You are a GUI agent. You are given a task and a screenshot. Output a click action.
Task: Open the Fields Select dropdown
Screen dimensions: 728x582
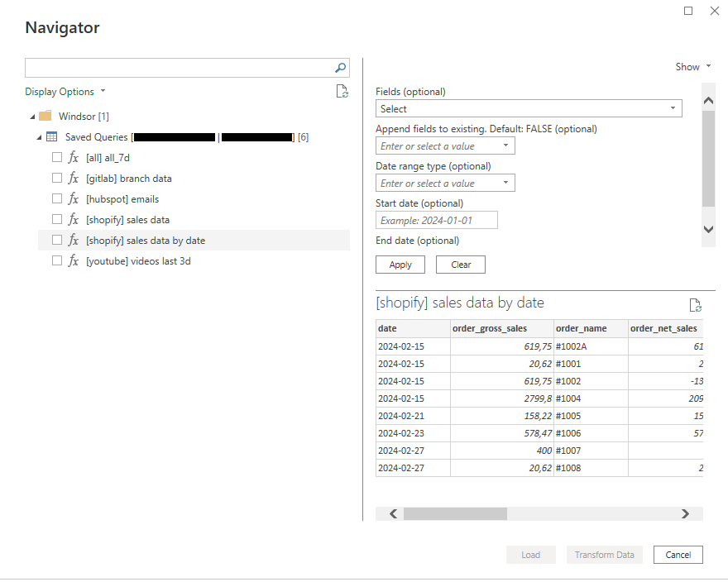point(529,108)
